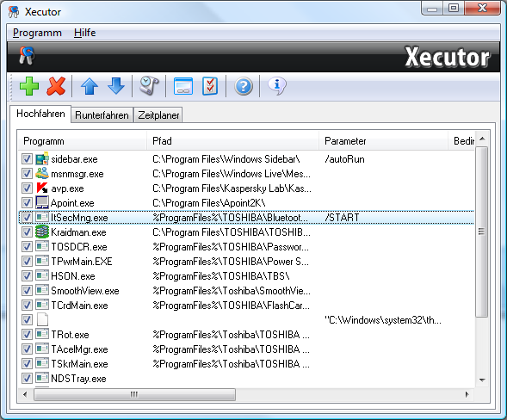This screenshot has height=420, width=507.
Task: Select the TAcelMgr.exe entry name
Action: 79,349
